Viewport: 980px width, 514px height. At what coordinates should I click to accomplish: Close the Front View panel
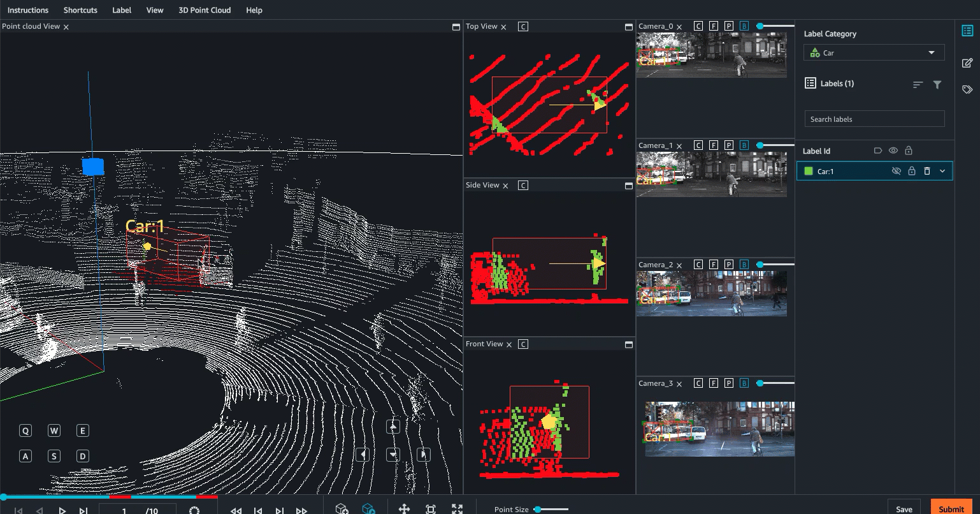509,344
